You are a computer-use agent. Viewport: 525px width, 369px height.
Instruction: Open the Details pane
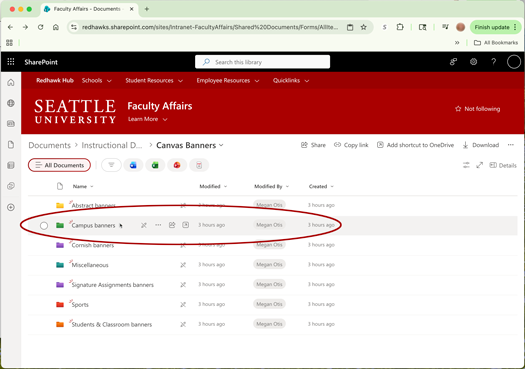(x=503, y=165)
